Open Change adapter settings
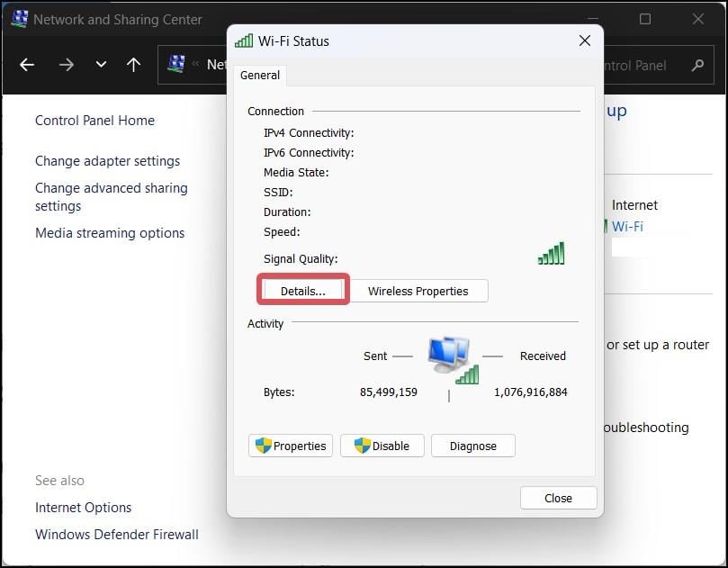The height and width of the screenshot is (568, 728). click(107, 161)
